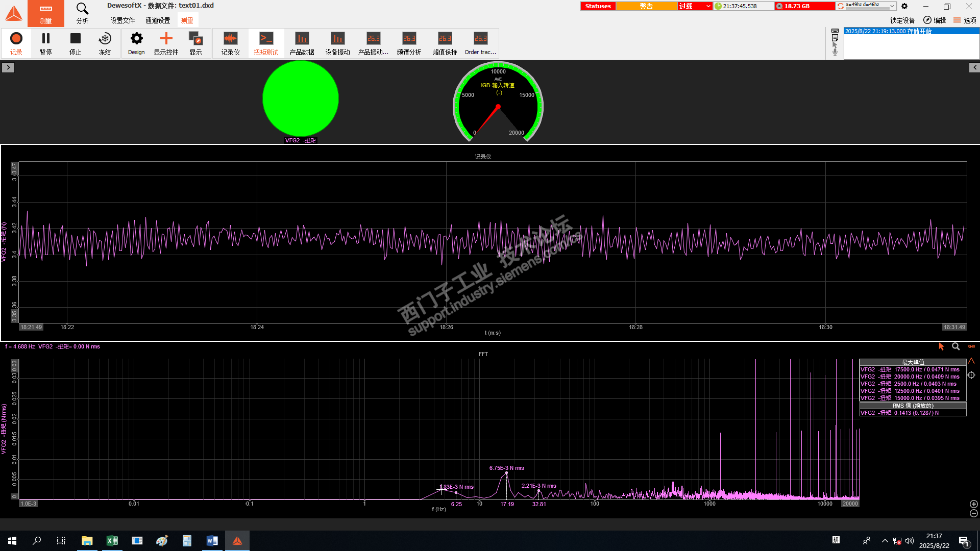Pause acquisition with 暂停 button
Screen dimensions: 980x551
(x=46, y=43)
